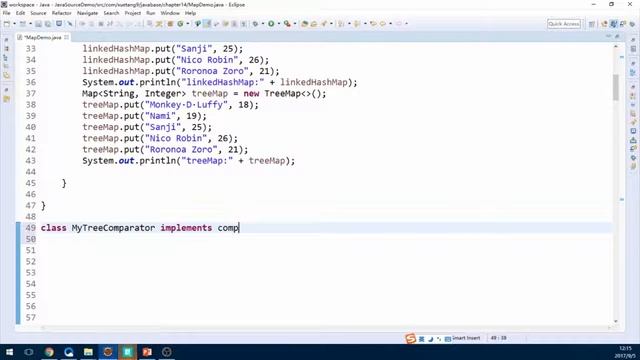The height and width of the screenshot is (360, 640).
Task: Maximize the editor area
Action: click(x=617, y=36)
